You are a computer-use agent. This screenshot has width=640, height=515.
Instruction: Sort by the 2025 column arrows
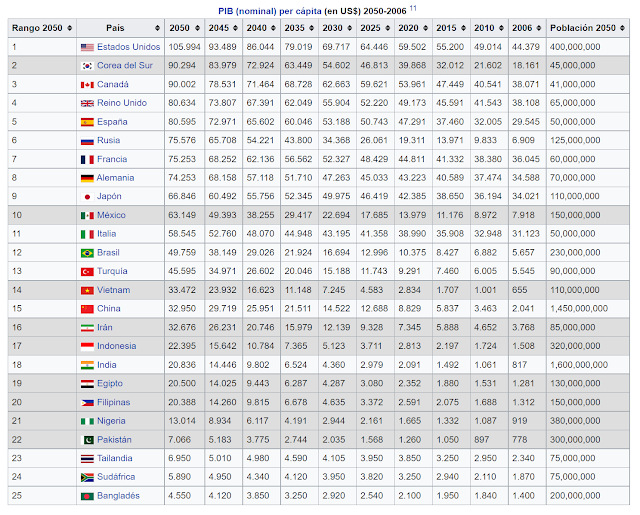(387, 28)
